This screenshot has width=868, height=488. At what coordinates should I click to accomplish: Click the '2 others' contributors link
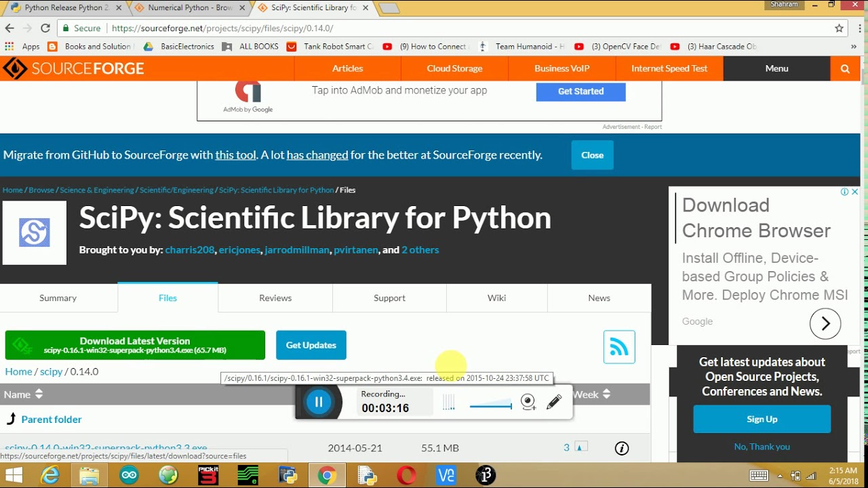click(x=420, y=250)
